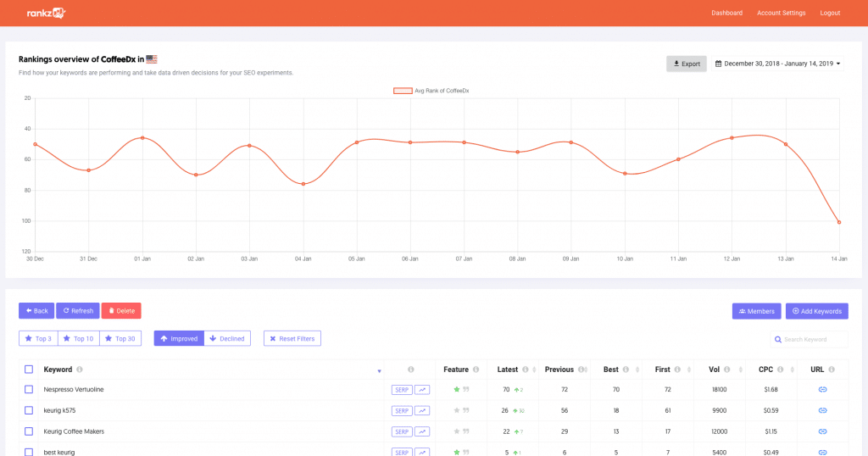868x456 pixels.
Task: Click the search magnifier icon
Action: click(x=778, y=339)
